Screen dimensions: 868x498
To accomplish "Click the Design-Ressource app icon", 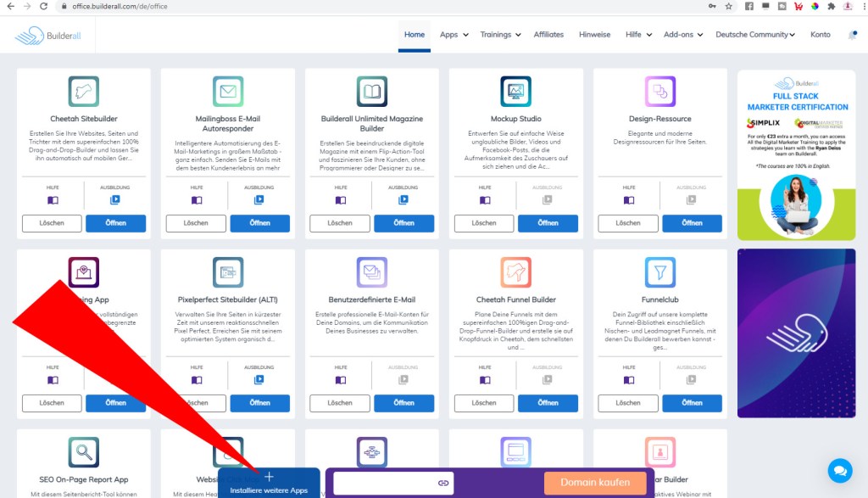I will pyautogui.click(x=659, y=91).
